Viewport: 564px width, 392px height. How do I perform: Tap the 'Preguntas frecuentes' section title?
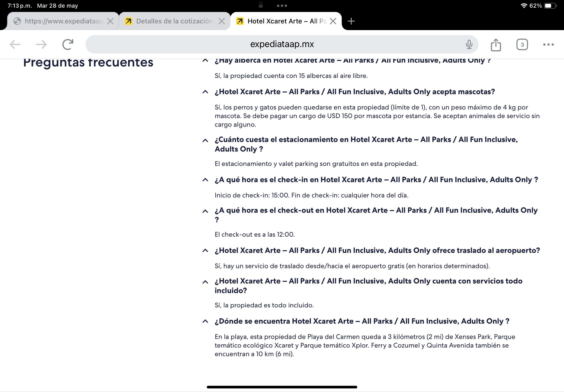(88, 63)
